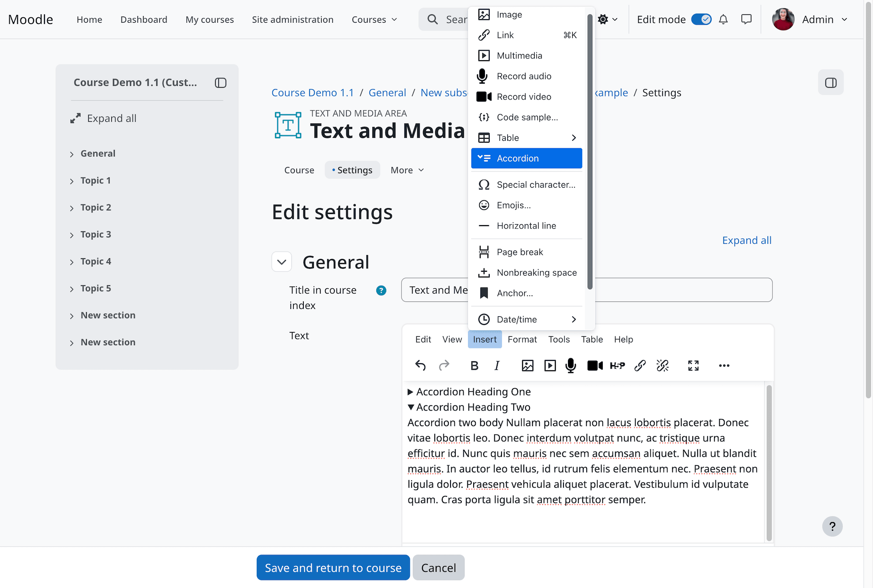Open the editor Format menu

(x=522, y=339)
